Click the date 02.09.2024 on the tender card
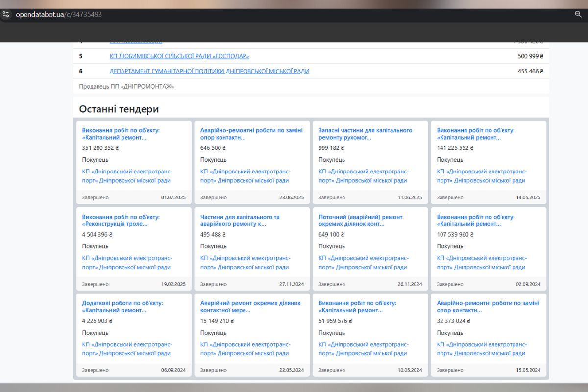588x392 pixels. click(528, 284)
